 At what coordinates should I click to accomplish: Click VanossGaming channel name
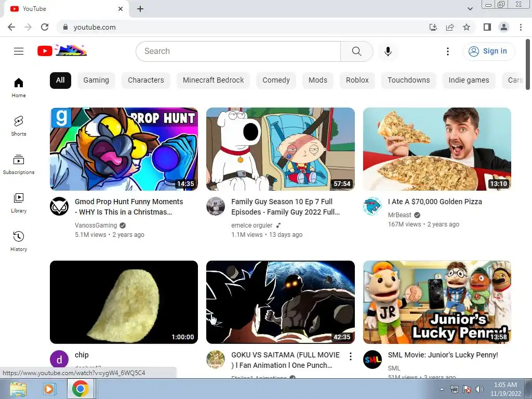tap(96, 225)
